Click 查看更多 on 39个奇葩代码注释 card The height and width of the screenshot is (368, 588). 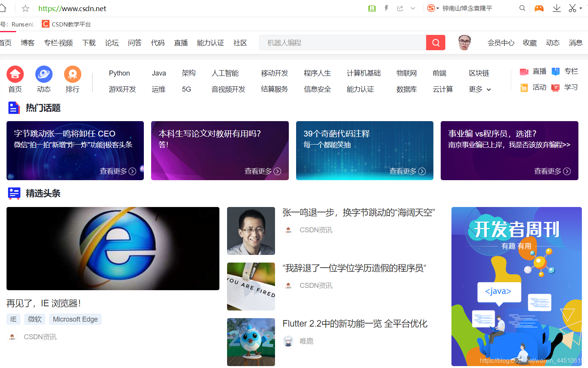tap(407, 171)
